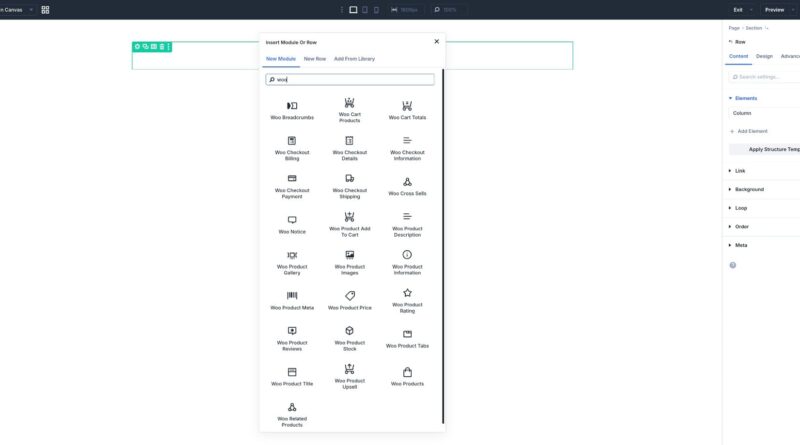
Task: Click Add Element in the Row panel
Action: coord(751,131)
